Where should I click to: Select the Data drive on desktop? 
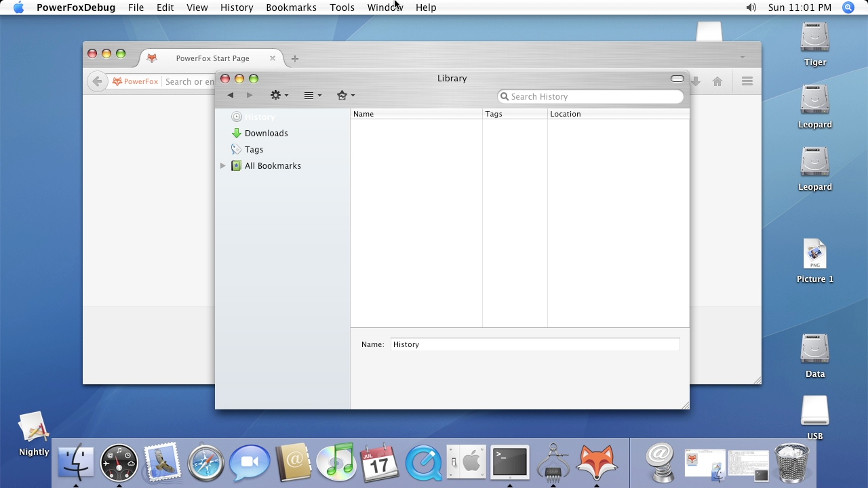(815, 356)
